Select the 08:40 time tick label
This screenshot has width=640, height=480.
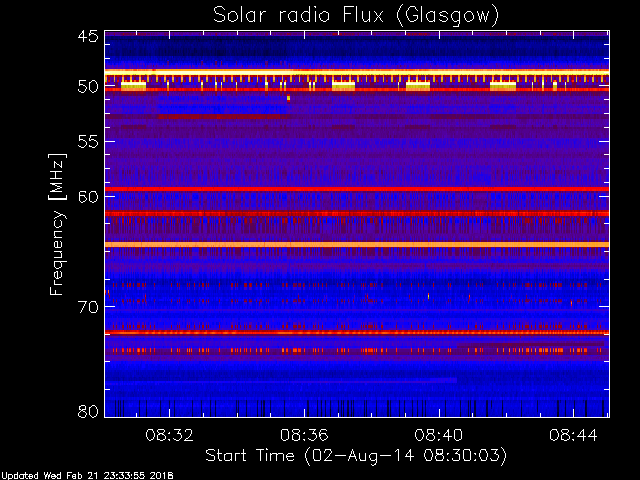[x=439, y=435]
